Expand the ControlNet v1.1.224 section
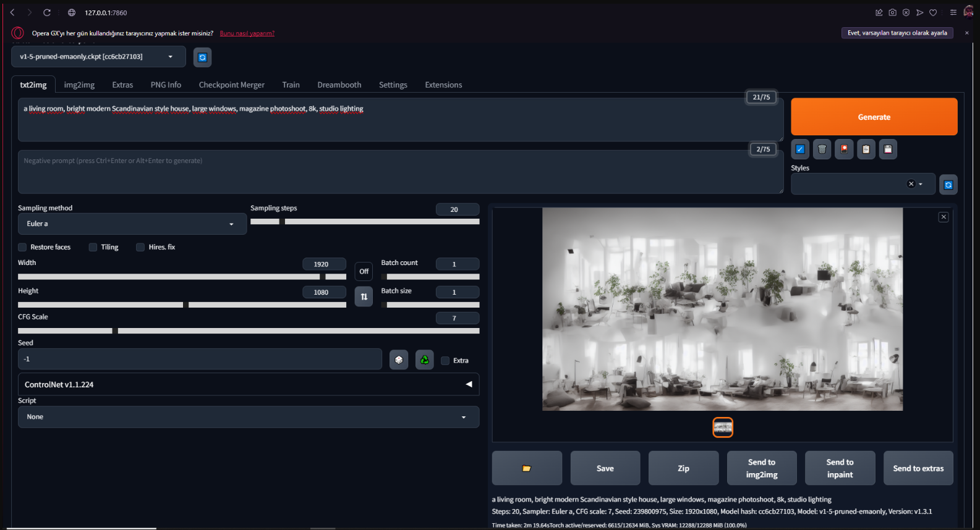Image resolution: width=980 pixels, height=530 pixels. pos(249,384)
